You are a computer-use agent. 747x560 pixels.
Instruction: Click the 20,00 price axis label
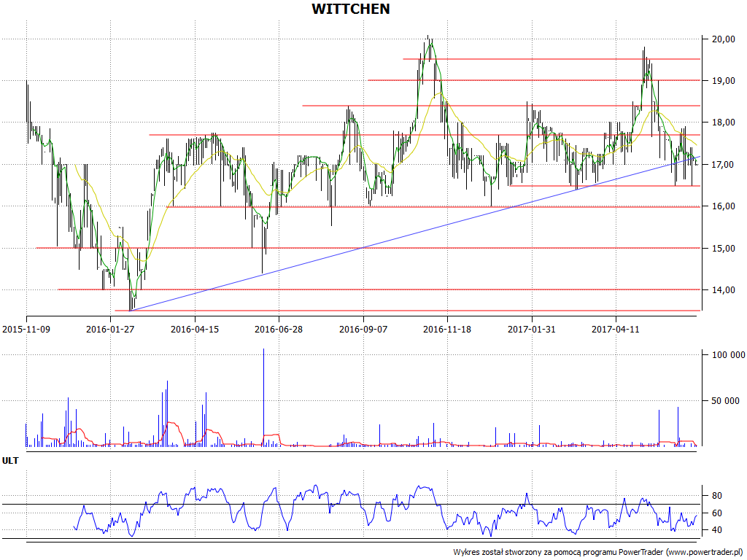pos(723,39)
